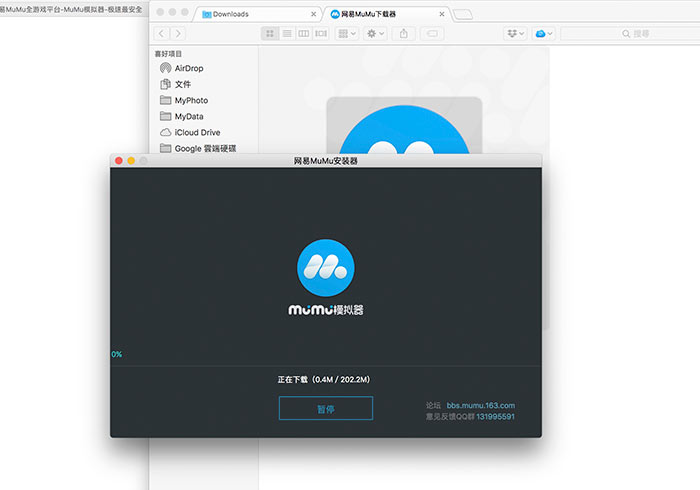Add a new Finder tab
The image size is (700, 490).
462,15
